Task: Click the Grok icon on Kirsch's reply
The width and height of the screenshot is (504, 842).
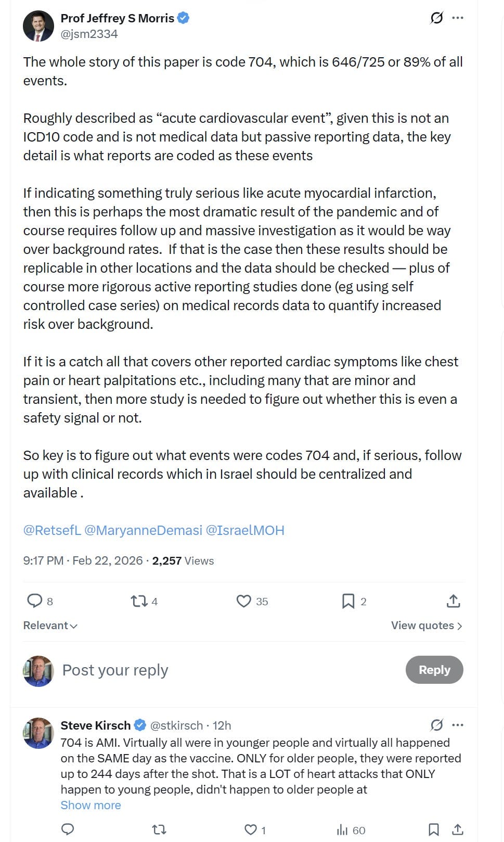Action: pos(437,725)
